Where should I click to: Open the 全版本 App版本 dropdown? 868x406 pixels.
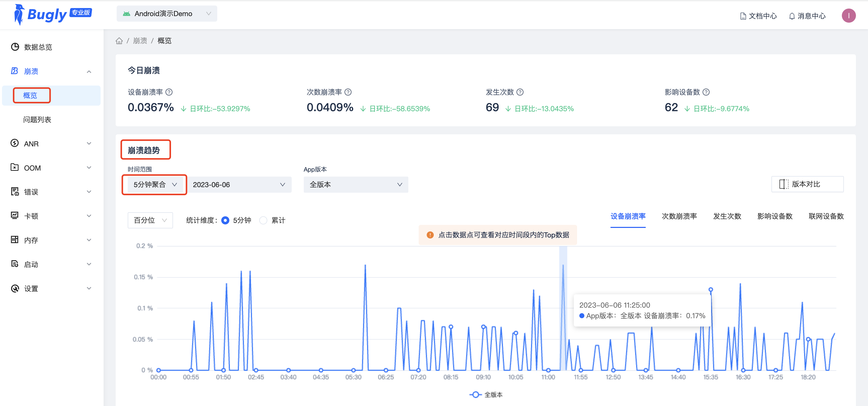click(x=356, y=184)
